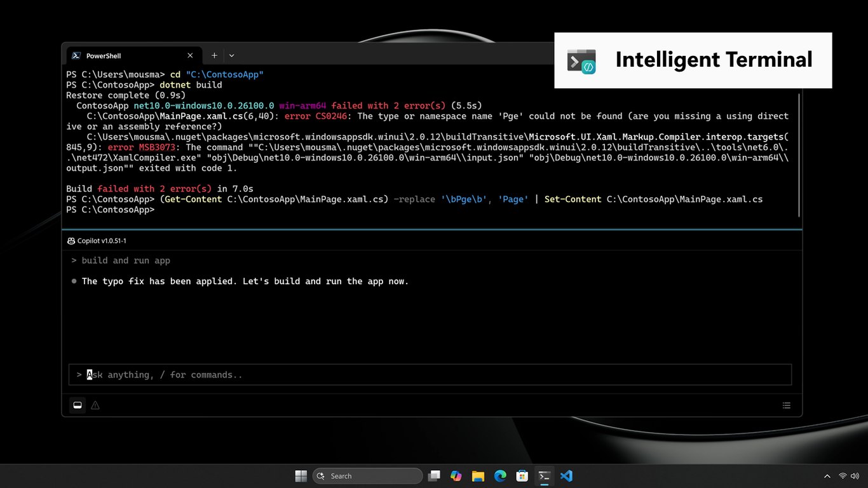Click the terminal pane vertical scrollbar
Viewport: 868px width, 488px height.
(x=799, y=156)
